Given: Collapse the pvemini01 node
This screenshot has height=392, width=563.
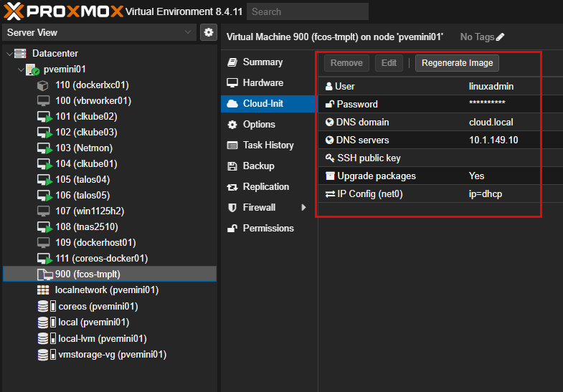Looking at the screenshot, I should (x=22, y=70).
